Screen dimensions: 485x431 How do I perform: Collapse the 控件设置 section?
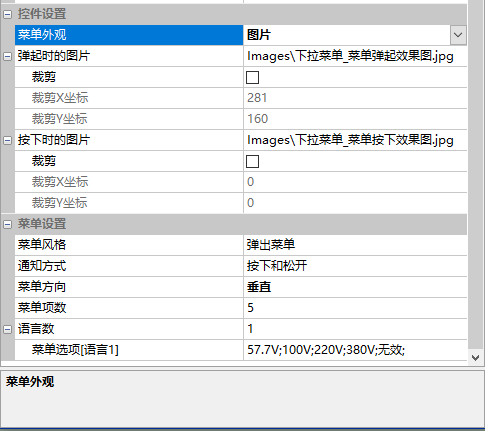(x=7, y=14)
